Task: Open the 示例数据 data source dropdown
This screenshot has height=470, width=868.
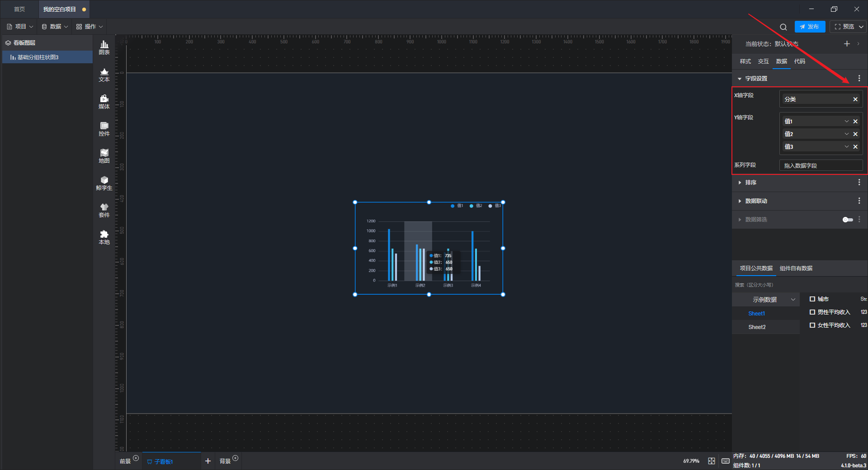Action: point(766,300)
